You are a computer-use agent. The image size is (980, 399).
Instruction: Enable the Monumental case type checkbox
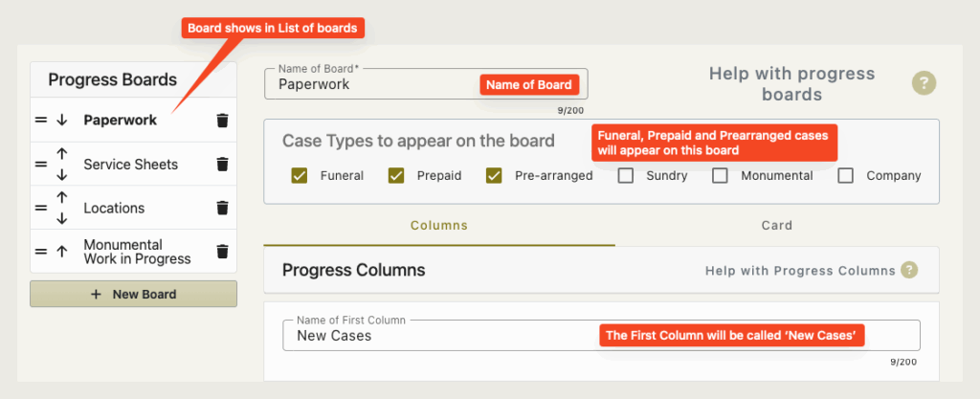tap(720, 175)
